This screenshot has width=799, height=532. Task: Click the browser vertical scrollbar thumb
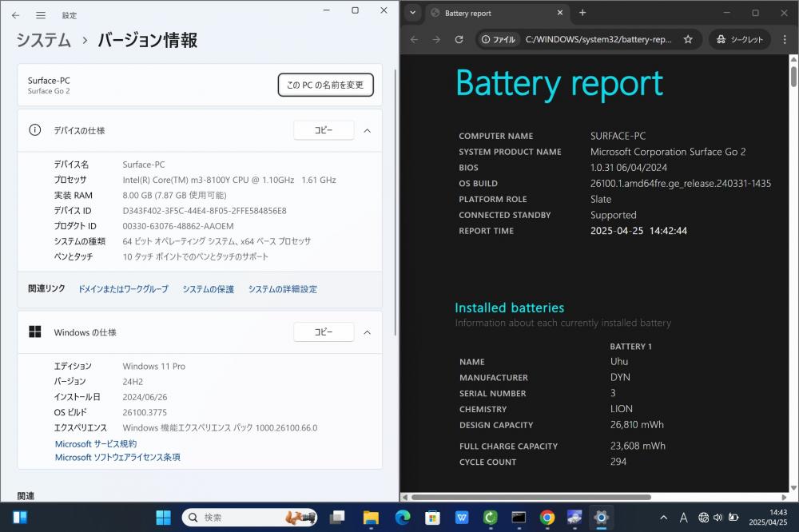793,77
